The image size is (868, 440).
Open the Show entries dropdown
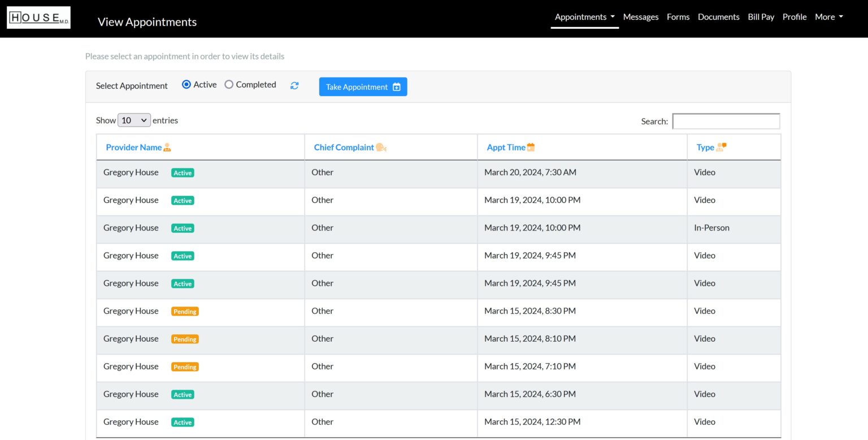tap(133, 120)
